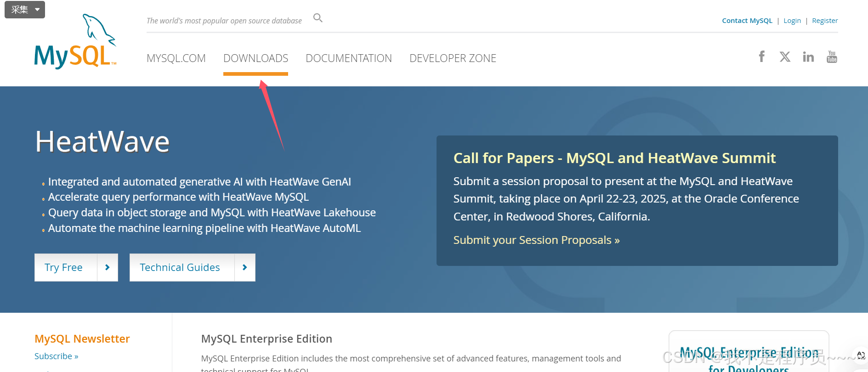Viewport: 868px width, 372px height.
Task: Open MySQL's Facebook page icon
Action: 762,56
